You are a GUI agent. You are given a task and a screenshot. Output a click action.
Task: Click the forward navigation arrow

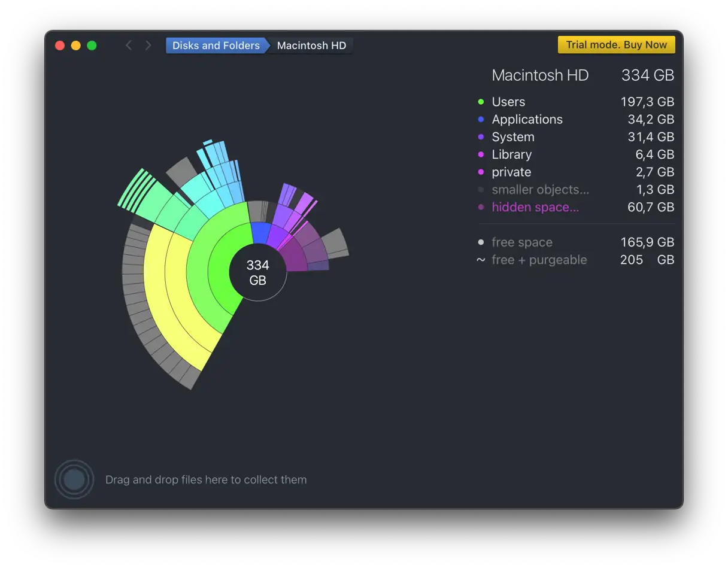tap(148, 45)
